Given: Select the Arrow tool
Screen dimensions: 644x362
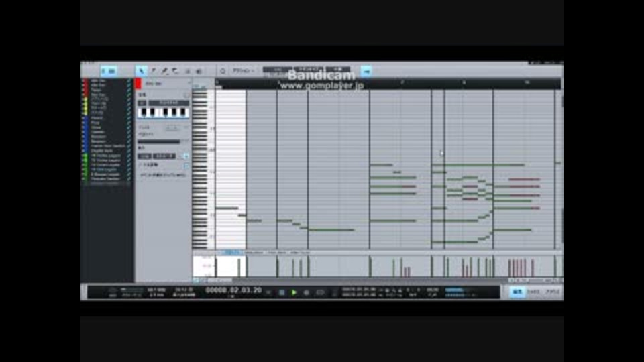Looking at the screenshot, I should 141,71.
